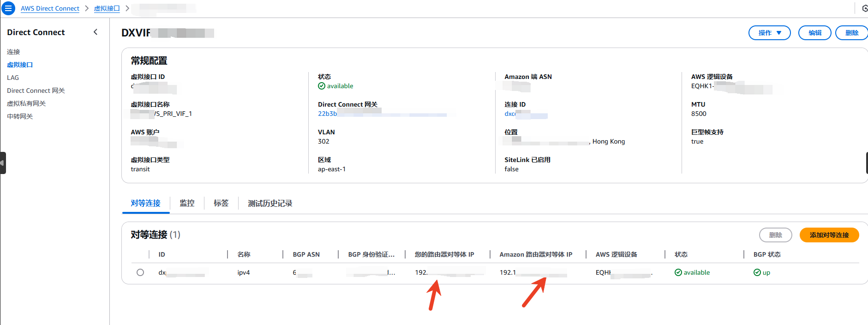Open 虚拟接口 breadcrumb link
This screenshot has height=325, width=868.
107,8
